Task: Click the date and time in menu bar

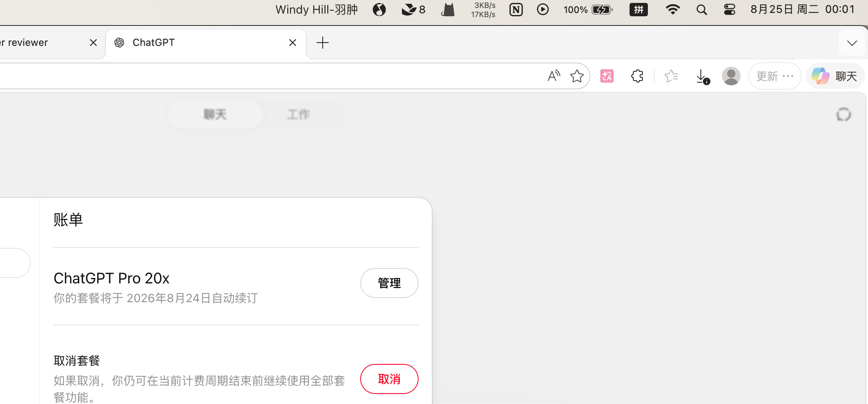Action: [803, 9]
